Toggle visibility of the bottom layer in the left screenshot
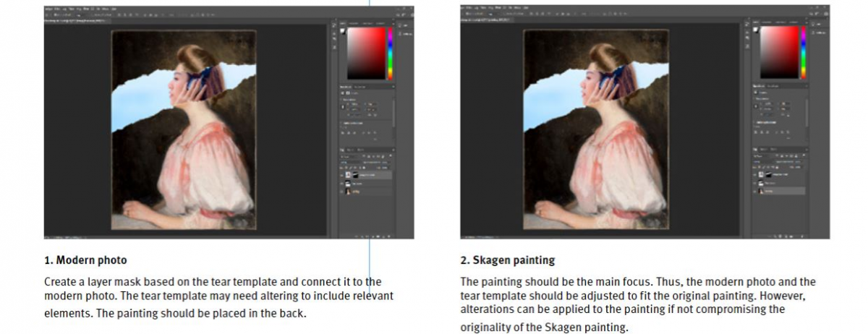868x334 pixels. tap(342, 192)
